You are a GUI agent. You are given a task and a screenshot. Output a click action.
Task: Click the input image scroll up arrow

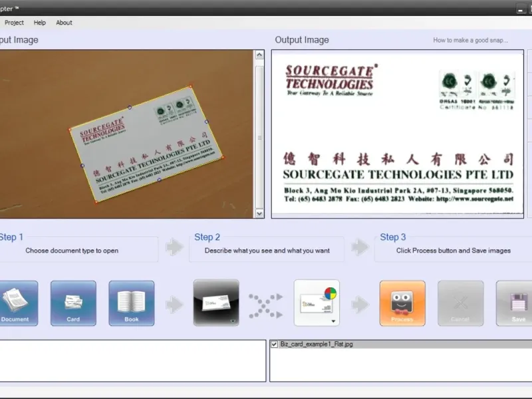pyautogui.click(x=259, y=55)
